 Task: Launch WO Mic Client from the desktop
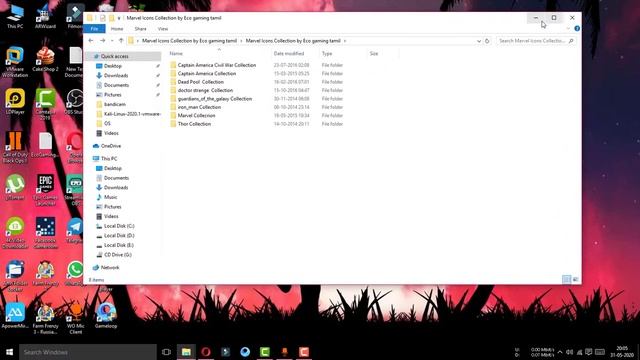(x=76, y=319)
